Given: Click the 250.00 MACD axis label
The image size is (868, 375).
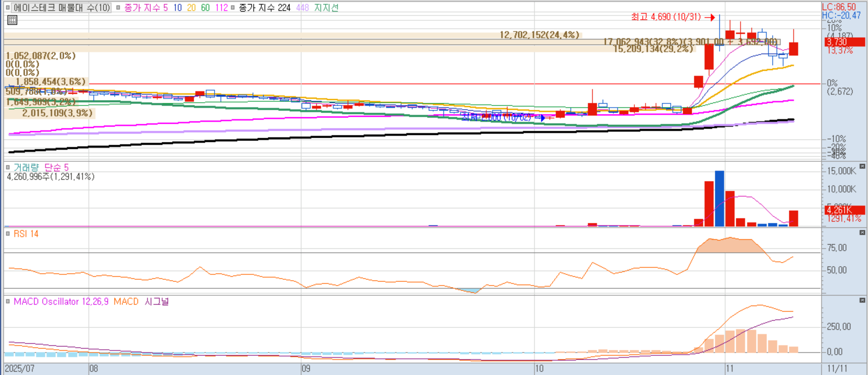Looking at the screenshot, I should pos(839,327).
